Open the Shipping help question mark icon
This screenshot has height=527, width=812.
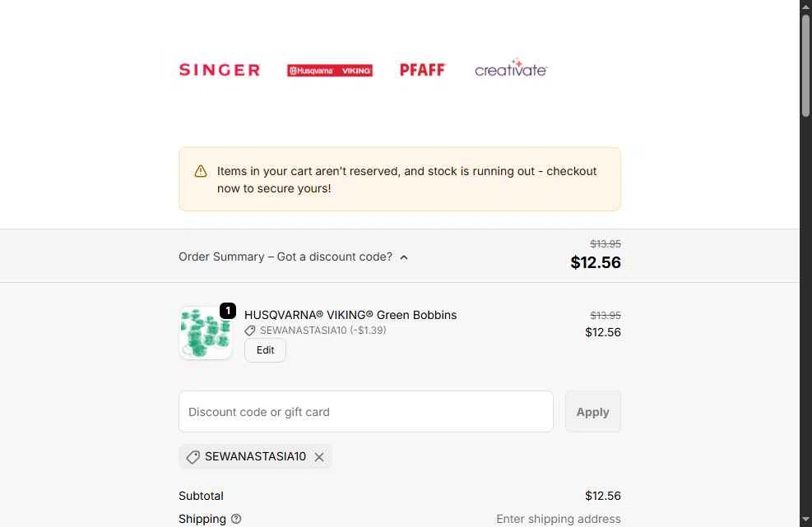[236, 519]
